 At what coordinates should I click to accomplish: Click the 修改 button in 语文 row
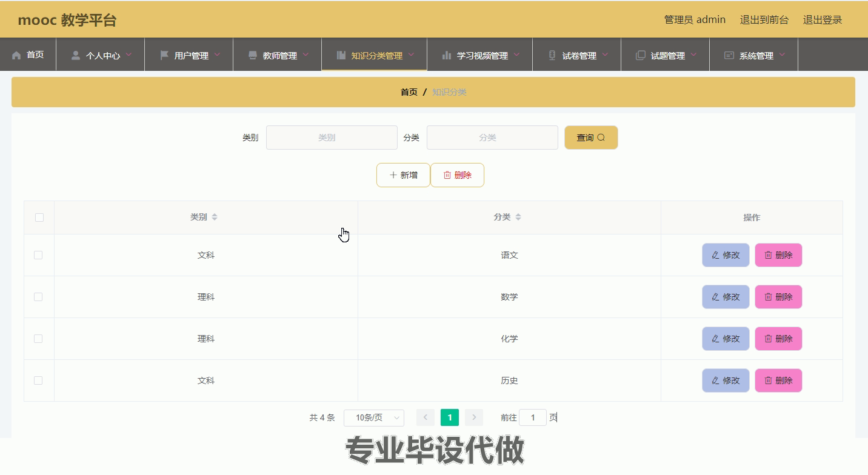(726, 255)
